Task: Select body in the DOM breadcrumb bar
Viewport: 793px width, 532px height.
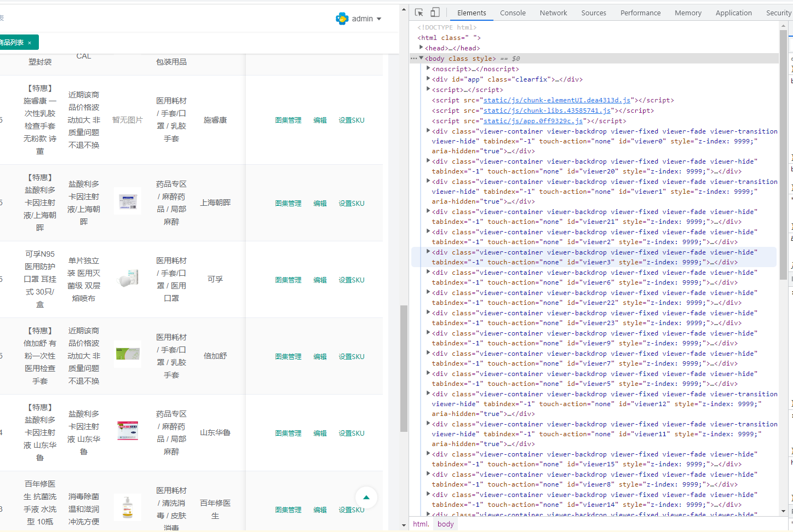Action: coord(445,524)
